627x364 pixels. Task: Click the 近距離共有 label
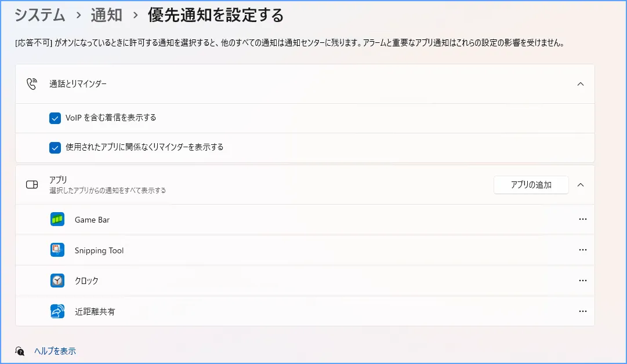point(95,312)
